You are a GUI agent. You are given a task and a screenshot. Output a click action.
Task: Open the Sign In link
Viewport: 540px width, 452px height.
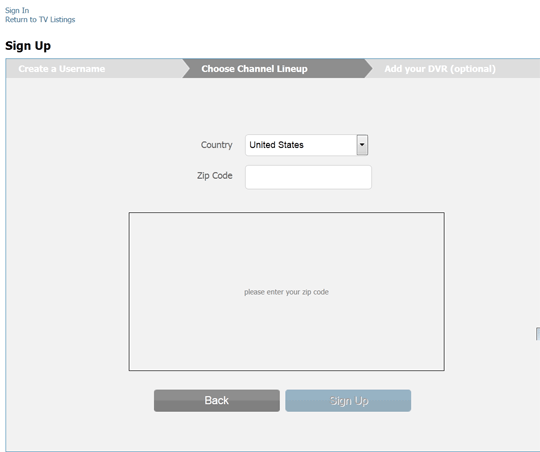tap(17, 10)
